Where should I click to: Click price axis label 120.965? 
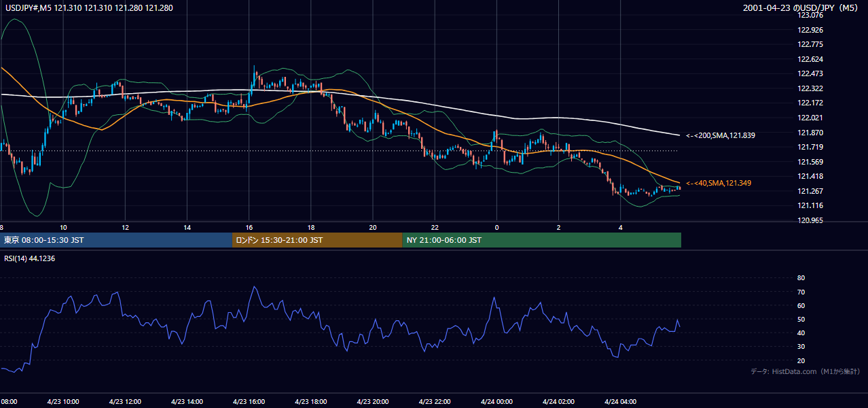[x=811, y=220]
